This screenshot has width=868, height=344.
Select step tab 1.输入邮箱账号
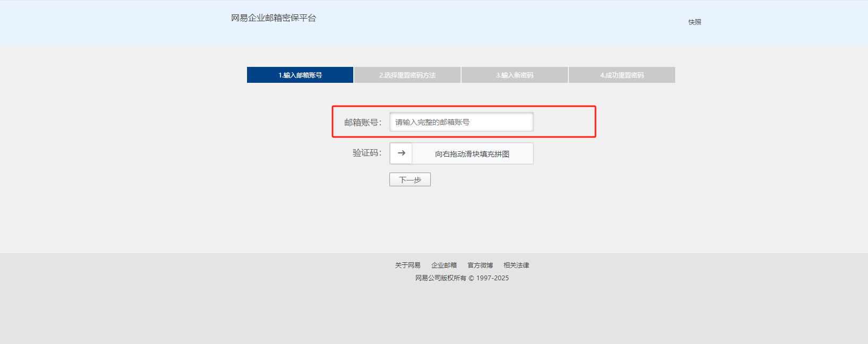point(300,75)
